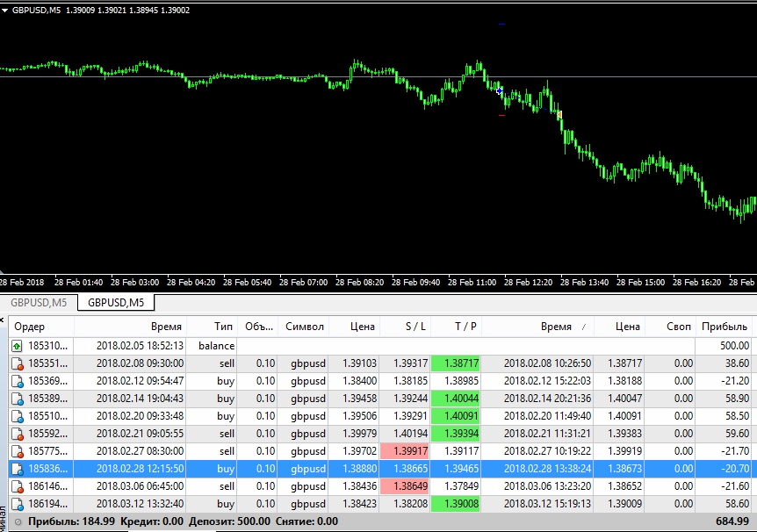Switch to the first inactive GBPUSD,M5 chart tab
The height and width of the screenshot is (532, 757).
point(38,303)
